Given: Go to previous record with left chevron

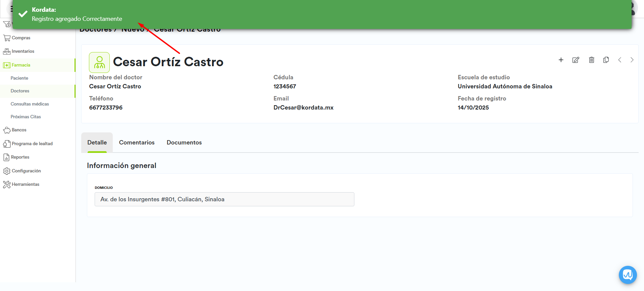Looking at the screenshot, I should [620, 60].
